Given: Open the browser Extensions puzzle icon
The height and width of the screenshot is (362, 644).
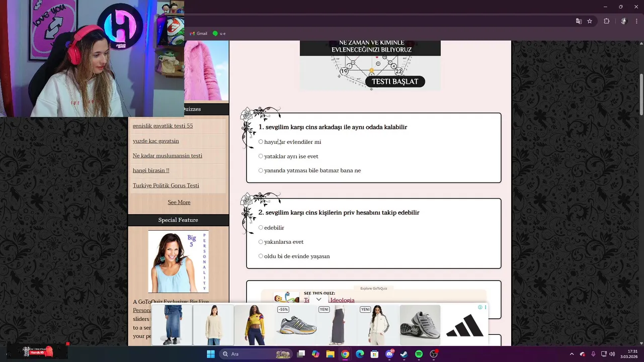Looking at the screenshot, I should (606, 21).
